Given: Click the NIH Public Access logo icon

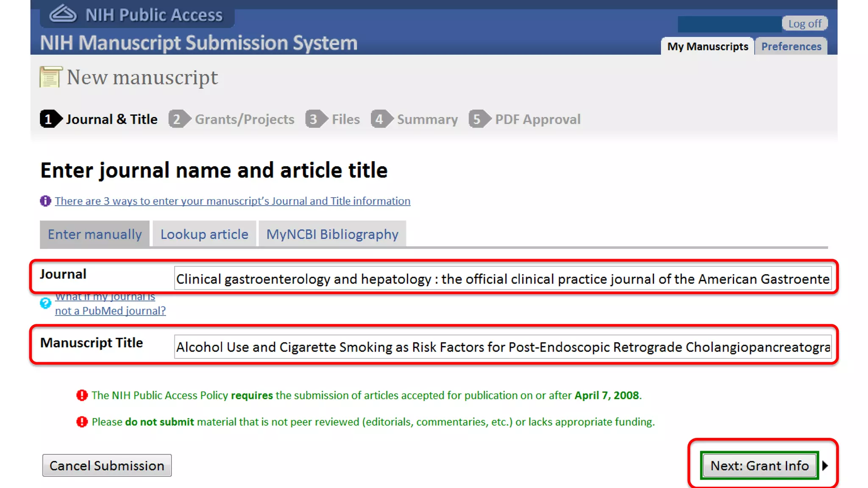Looking at the screenshot, I should [x=63, y=14].
